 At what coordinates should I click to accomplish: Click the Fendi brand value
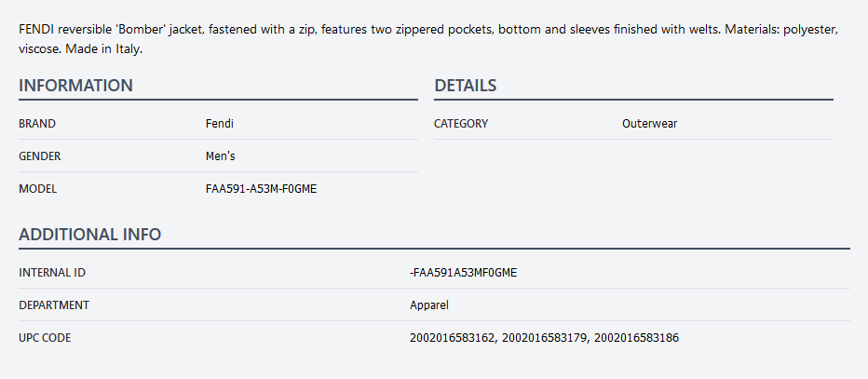(219, 123)
